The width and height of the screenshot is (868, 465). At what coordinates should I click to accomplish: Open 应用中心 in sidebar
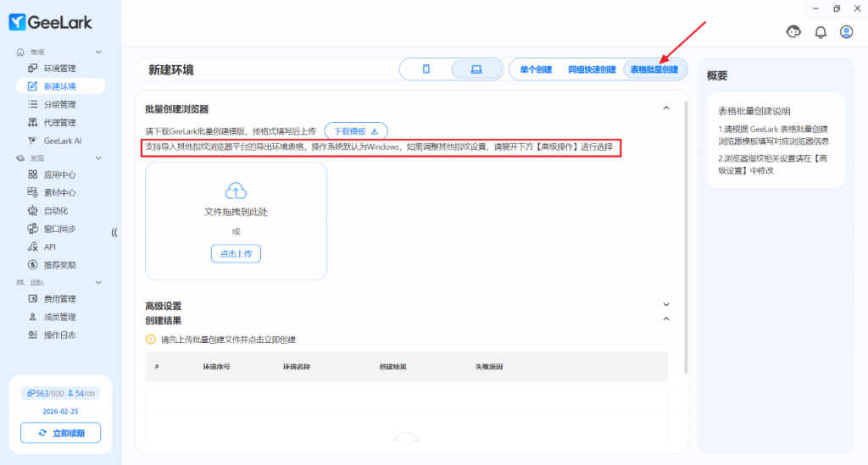[x=59, y=174]
